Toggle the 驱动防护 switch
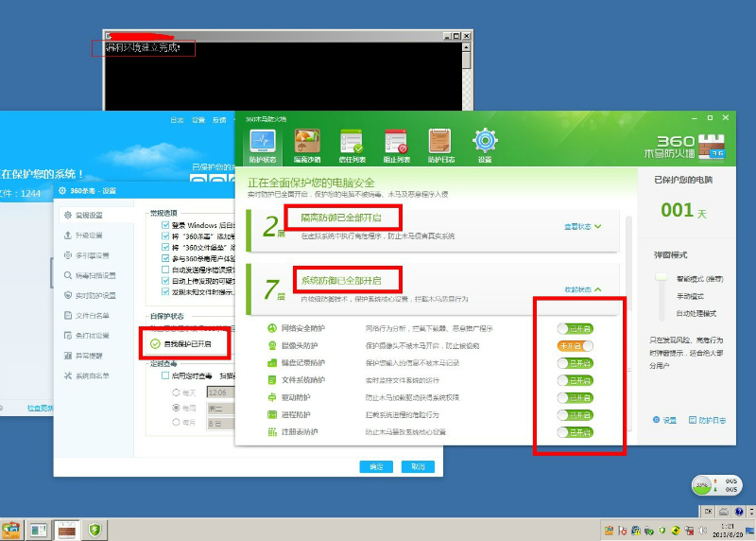Screen dimensions: 756x541 point(576,398)
